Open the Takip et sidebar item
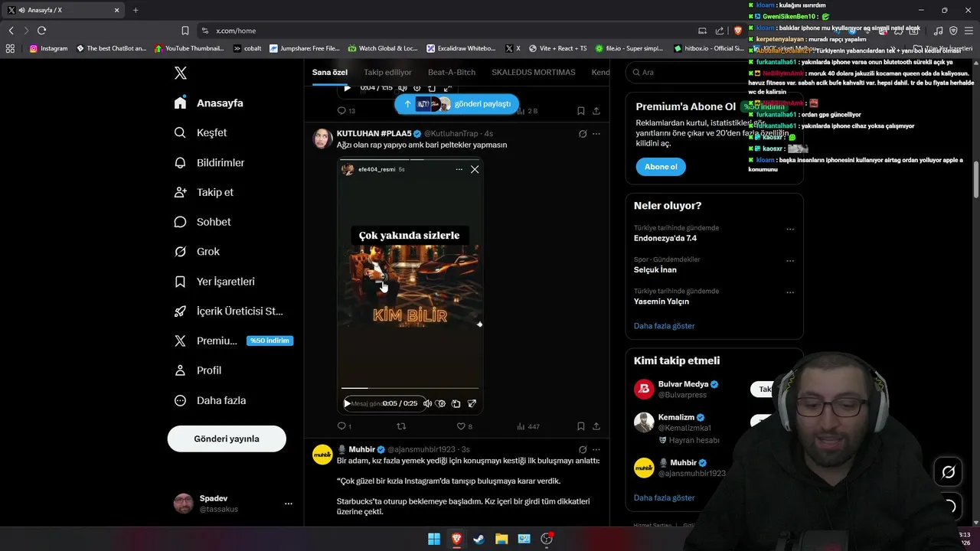 pyautogui.click(x=204, y=192)
